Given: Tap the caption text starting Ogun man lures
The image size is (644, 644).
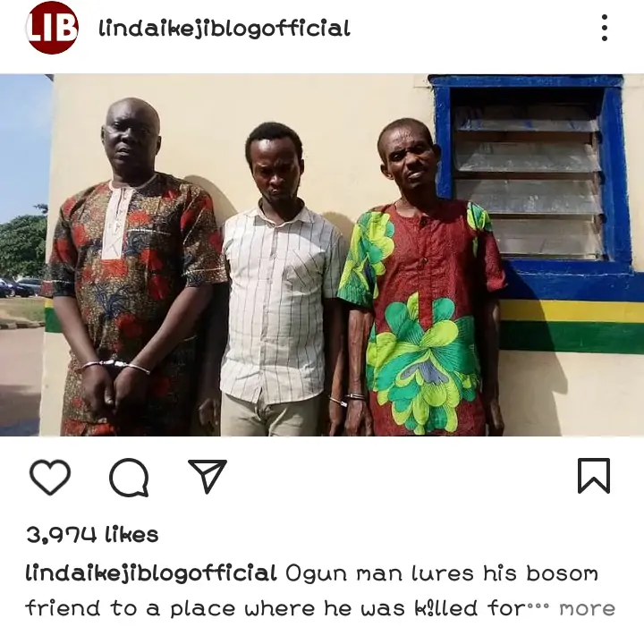Looking at the screenshot, I should coord(311,590).
